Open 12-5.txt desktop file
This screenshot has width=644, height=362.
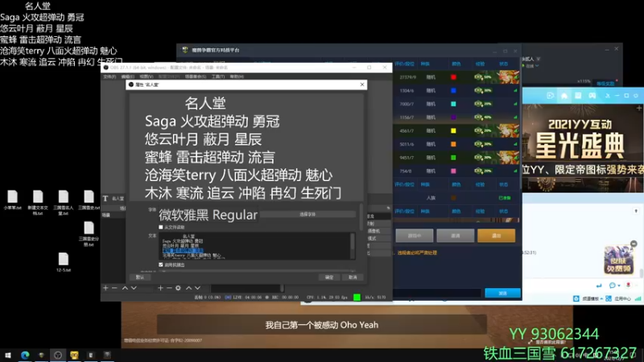pos(64,263)
